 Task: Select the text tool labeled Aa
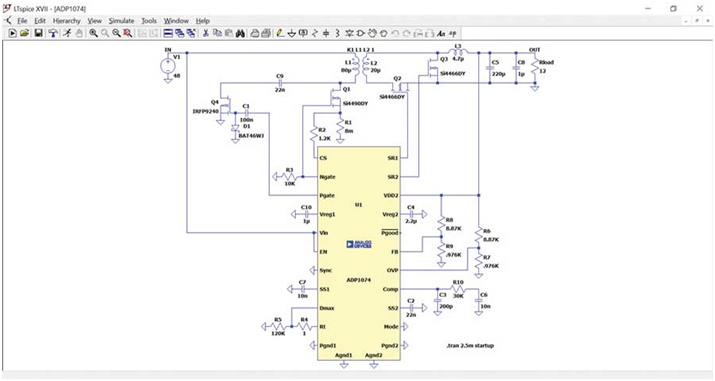(441, 33)
